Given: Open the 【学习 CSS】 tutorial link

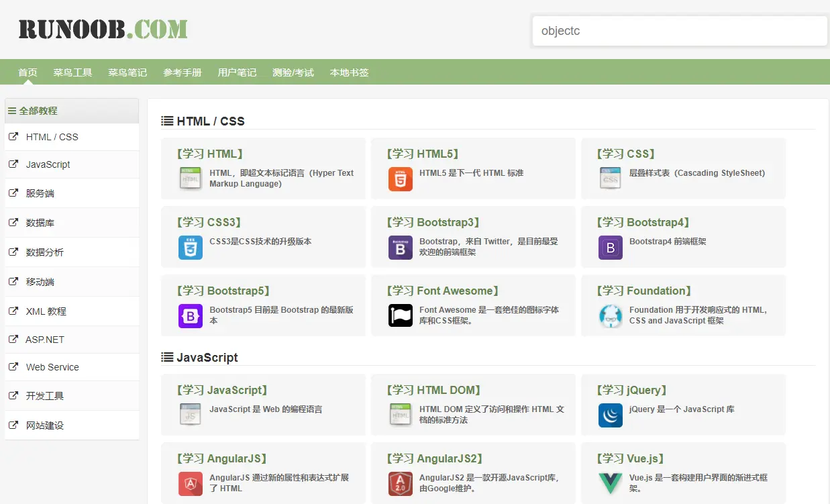Looking at the screenshot, I should (x=625, y=154).
